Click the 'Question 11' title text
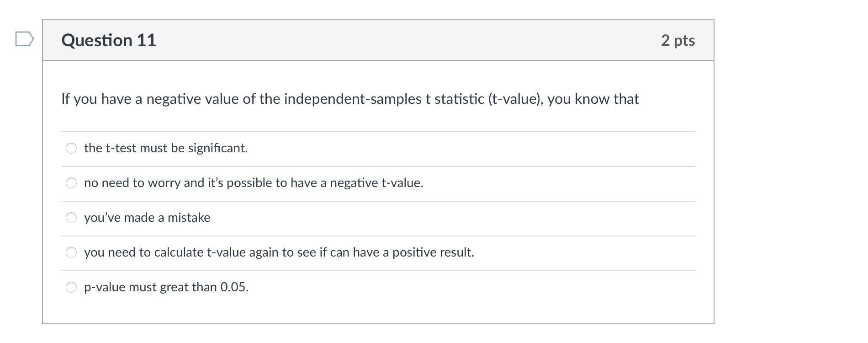Viewport: 868px width, 343px height. 109,40
